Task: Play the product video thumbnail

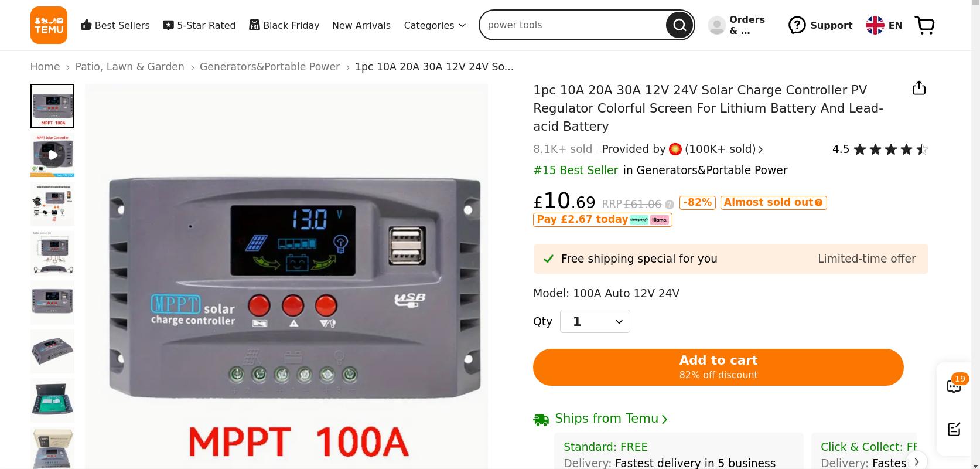Action: pyautogui.click(x=53, y=155)
